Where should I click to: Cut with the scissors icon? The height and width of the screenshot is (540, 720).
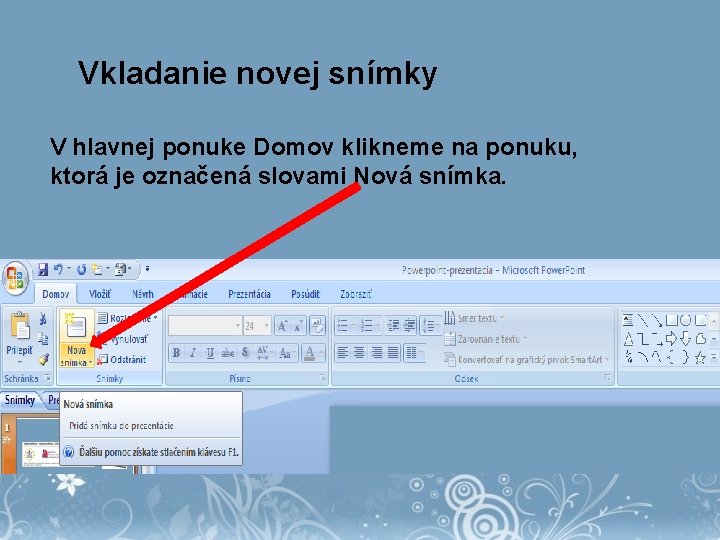click(x=43, y=318)
